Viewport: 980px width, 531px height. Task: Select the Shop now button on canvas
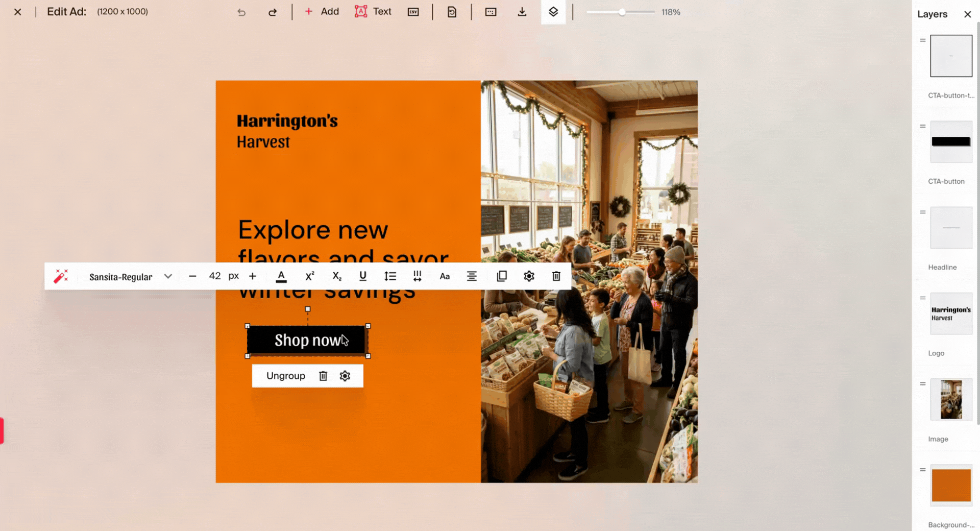pyautogui.click(x=307, y=341)
